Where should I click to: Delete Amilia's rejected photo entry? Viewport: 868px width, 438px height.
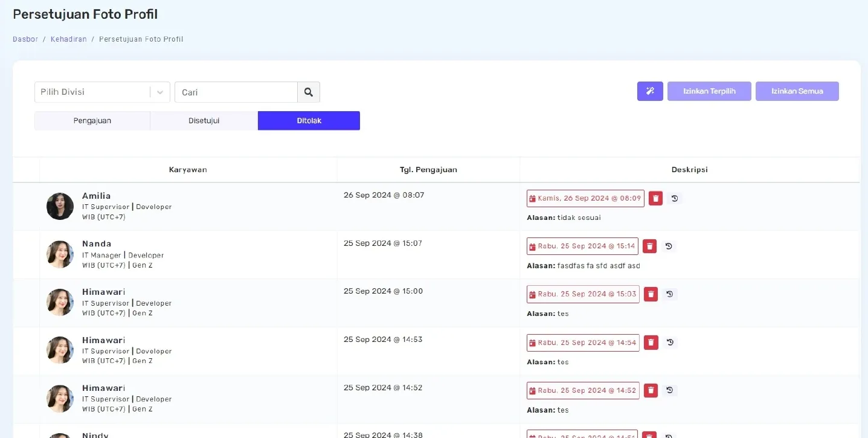pos(655,198)
